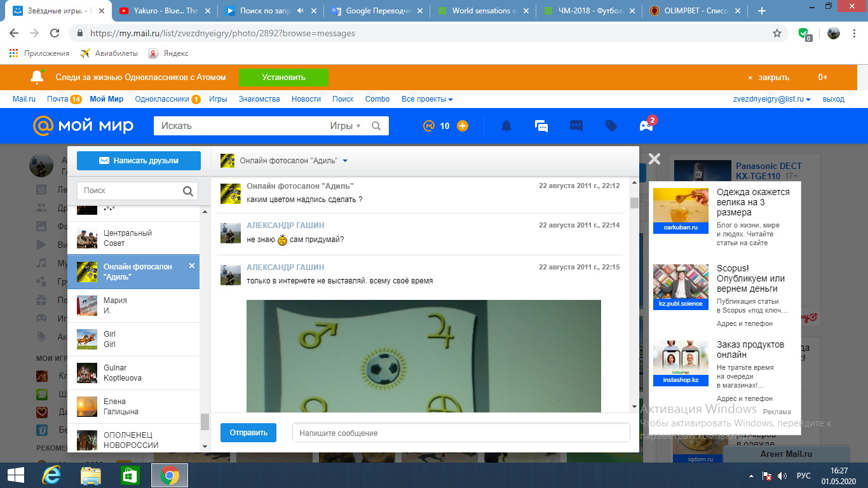868x488 pixels.
Task: Click the Мой Мир logo
Action: [83, 126]
